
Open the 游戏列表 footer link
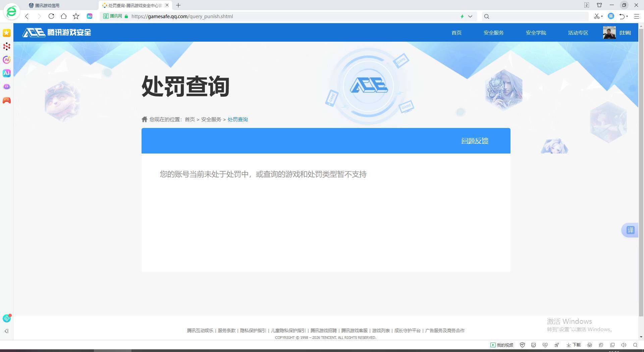381,331
